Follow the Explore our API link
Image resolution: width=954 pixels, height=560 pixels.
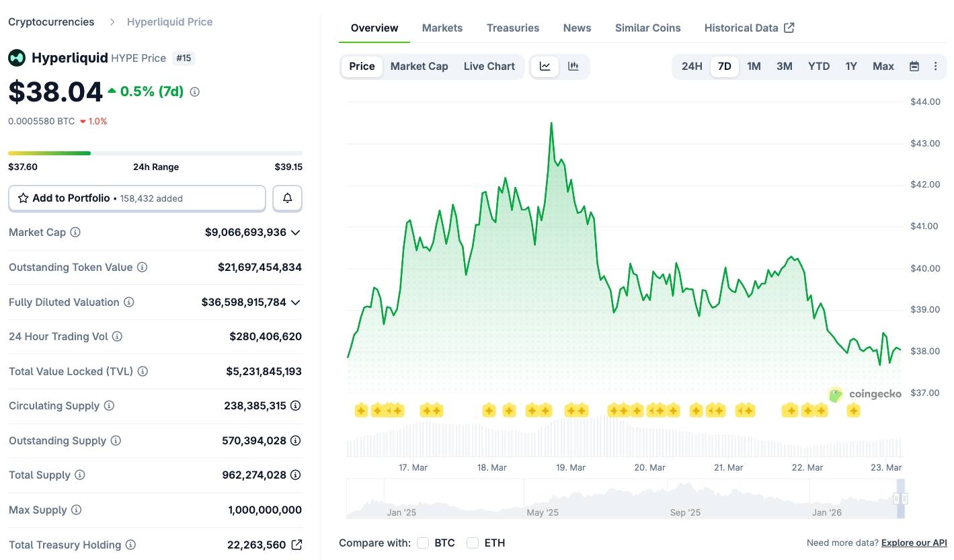914,543
